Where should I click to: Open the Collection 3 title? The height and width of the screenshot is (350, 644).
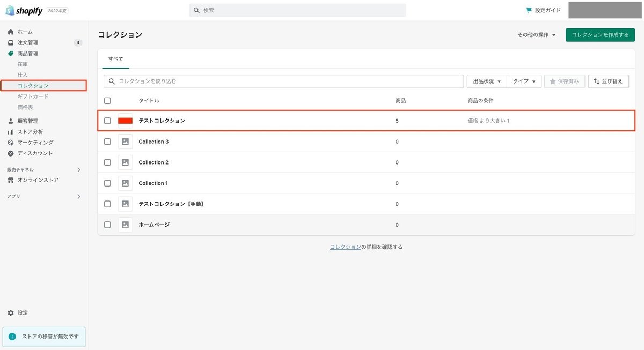[153, 142]
